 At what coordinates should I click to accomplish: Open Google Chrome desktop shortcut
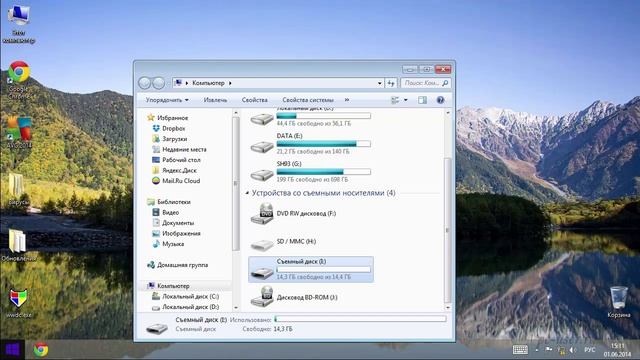pos(19,80)
